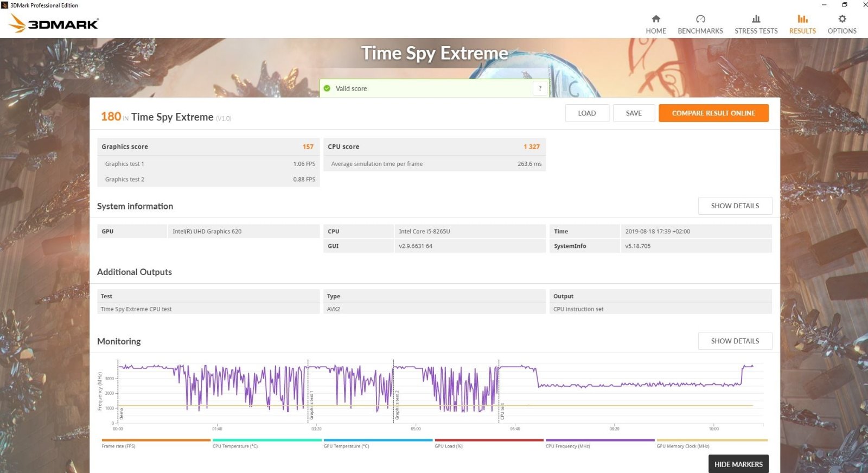Click the Intel Core i5-8265U value
868x473 pixels.
point(424,231)
